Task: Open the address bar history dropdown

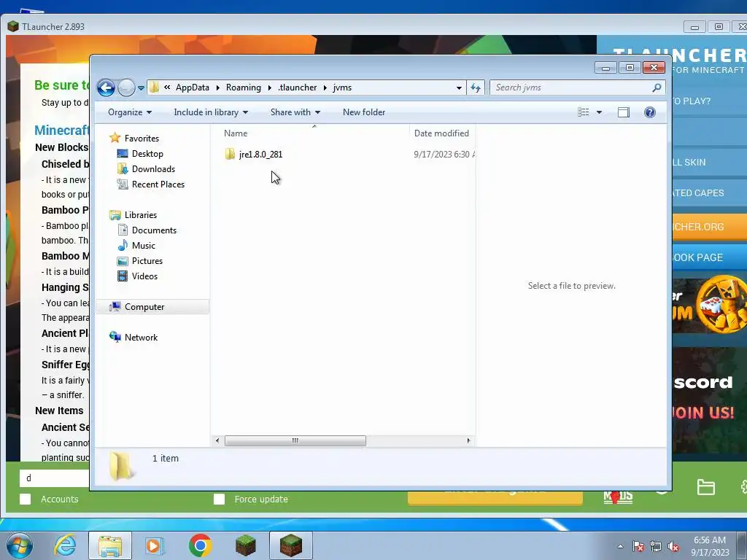Action: pyautogui.click(x=459, y=87)
